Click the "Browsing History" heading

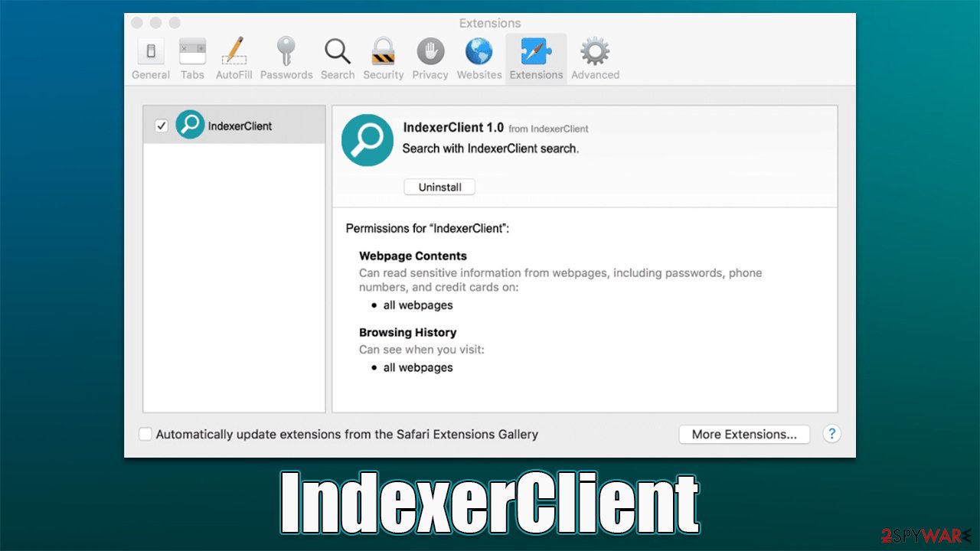coord(407,332)
